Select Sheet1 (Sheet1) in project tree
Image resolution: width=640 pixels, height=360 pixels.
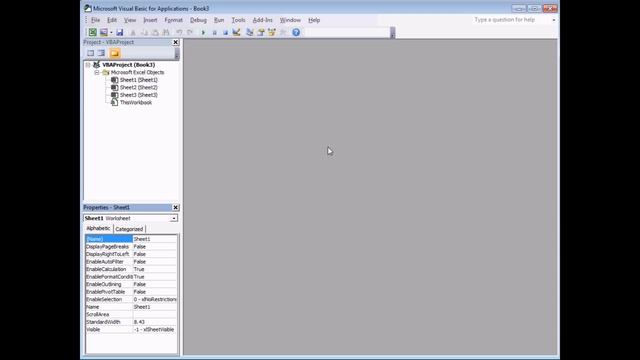click(138, 80)
